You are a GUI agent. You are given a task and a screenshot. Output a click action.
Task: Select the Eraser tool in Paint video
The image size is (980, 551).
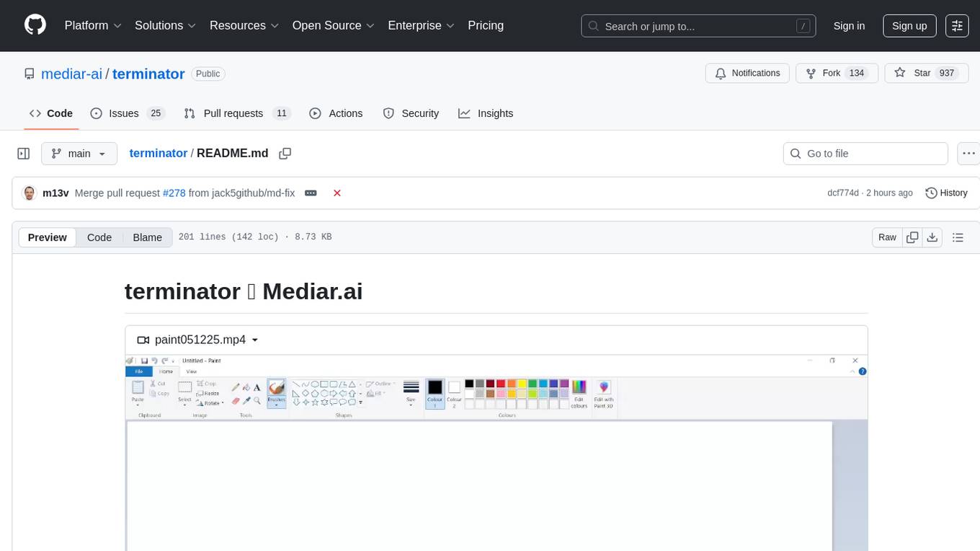236,400
